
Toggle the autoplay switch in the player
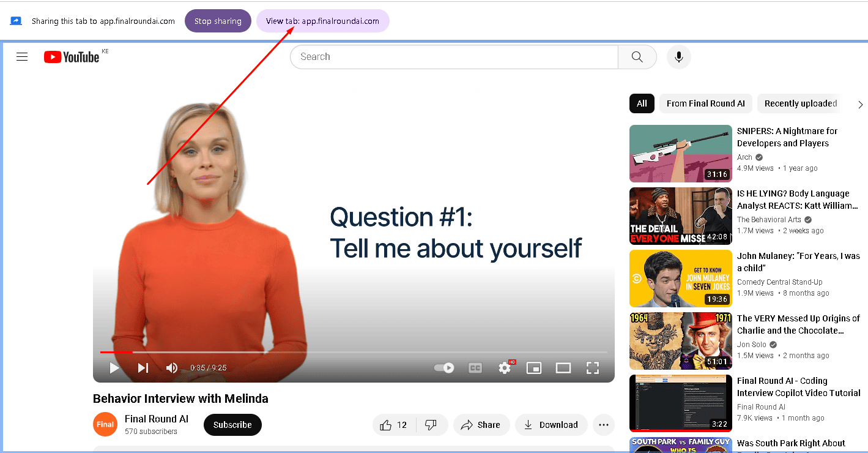pos(443,367)
